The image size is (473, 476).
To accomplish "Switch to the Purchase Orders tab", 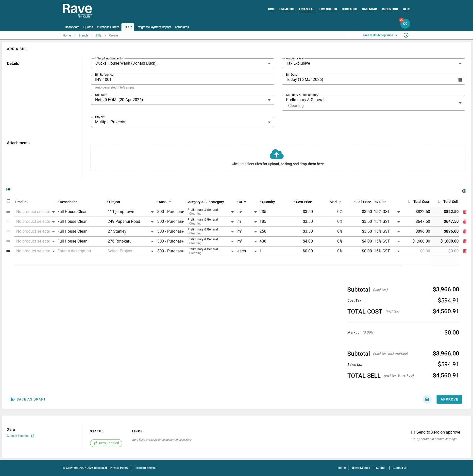I will (108, 27).
